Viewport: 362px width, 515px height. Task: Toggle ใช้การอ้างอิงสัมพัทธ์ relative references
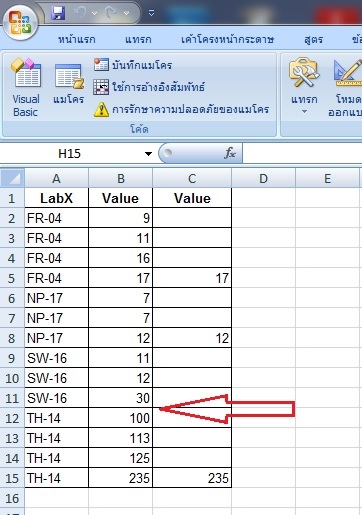149,87
